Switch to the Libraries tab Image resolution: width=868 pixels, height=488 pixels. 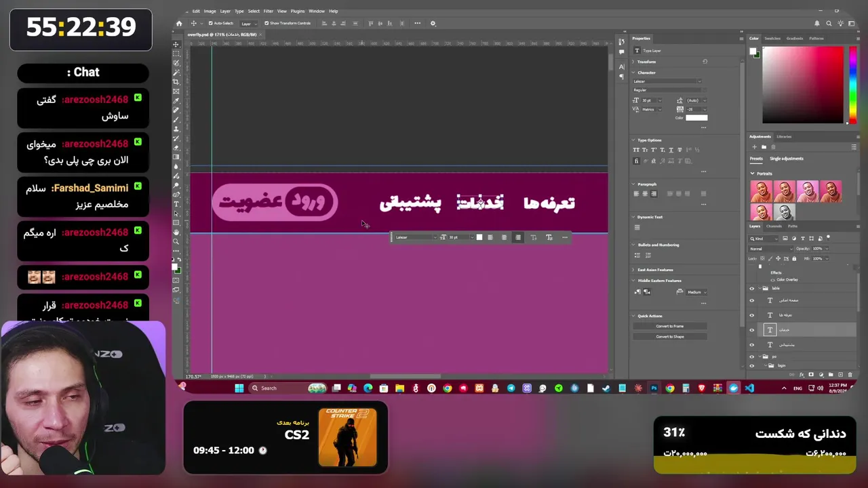coord(784,137)
